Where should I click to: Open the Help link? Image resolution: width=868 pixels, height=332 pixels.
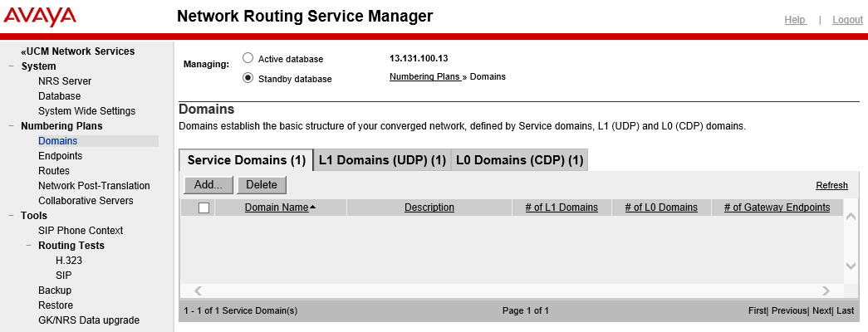point(795,20)
